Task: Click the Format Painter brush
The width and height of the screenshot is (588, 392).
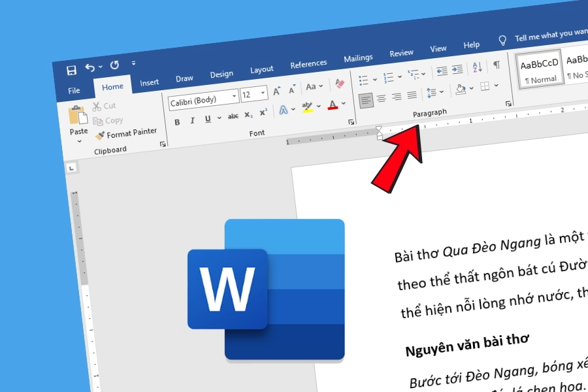Action: [126, 133]
